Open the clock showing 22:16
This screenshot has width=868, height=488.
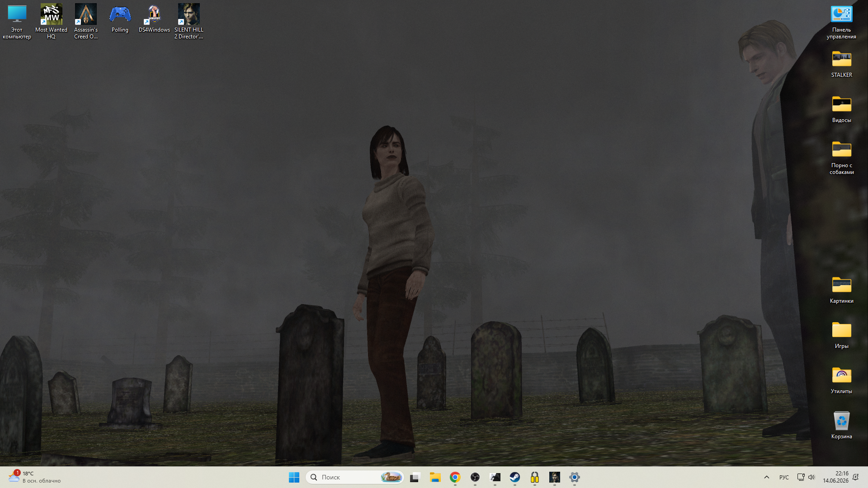pyautogui.click(x=836, y=477)
